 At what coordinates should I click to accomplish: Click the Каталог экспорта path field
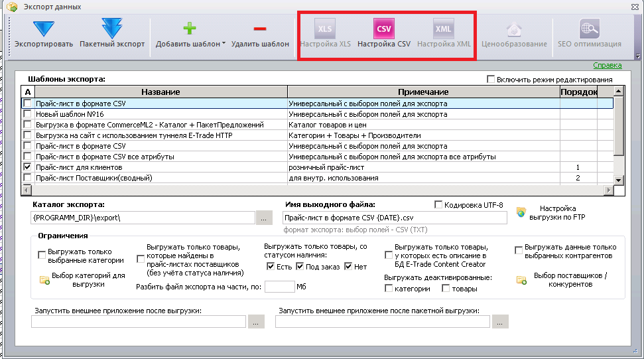tap(143, 218)
